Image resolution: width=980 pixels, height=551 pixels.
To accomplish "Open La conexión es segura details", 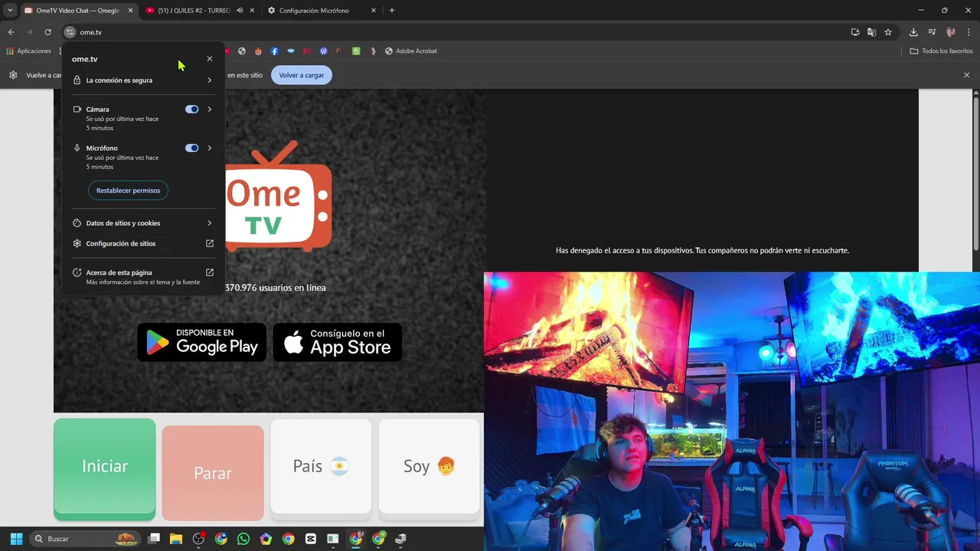I will 143,80.
